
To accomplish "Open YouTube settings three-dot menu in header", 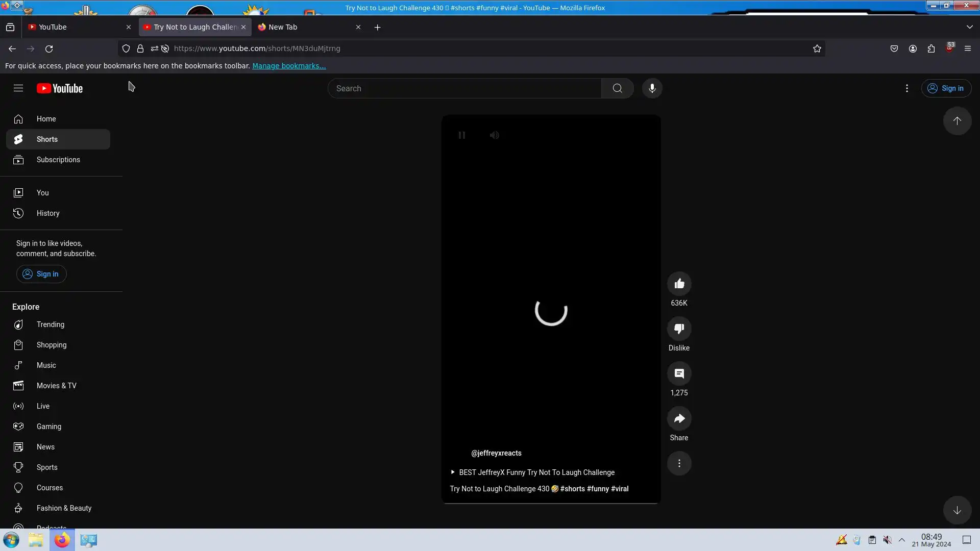I will click(x=906, y=88).
